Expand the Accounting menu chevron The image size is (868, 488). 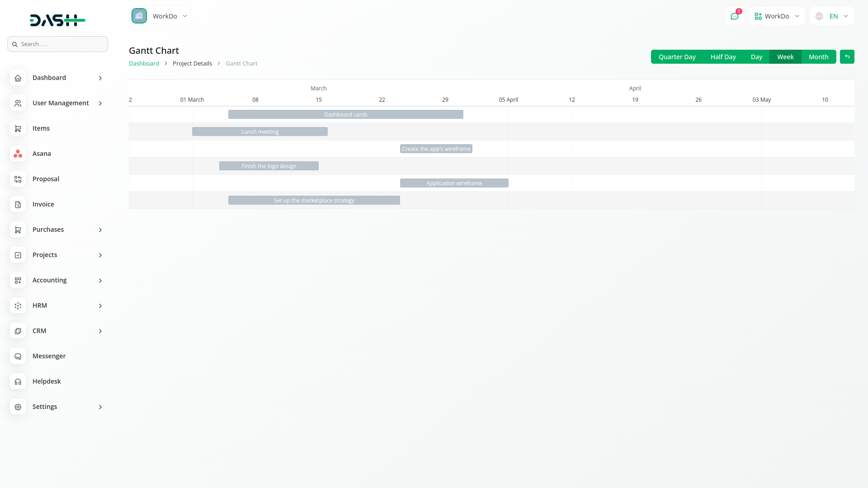coord(100,281)
